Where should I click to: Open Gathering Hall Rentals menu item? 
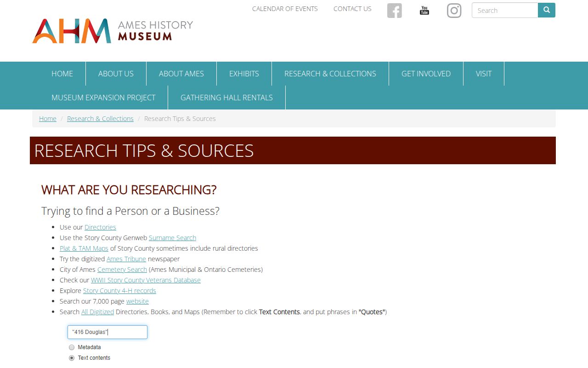(226, 98)
